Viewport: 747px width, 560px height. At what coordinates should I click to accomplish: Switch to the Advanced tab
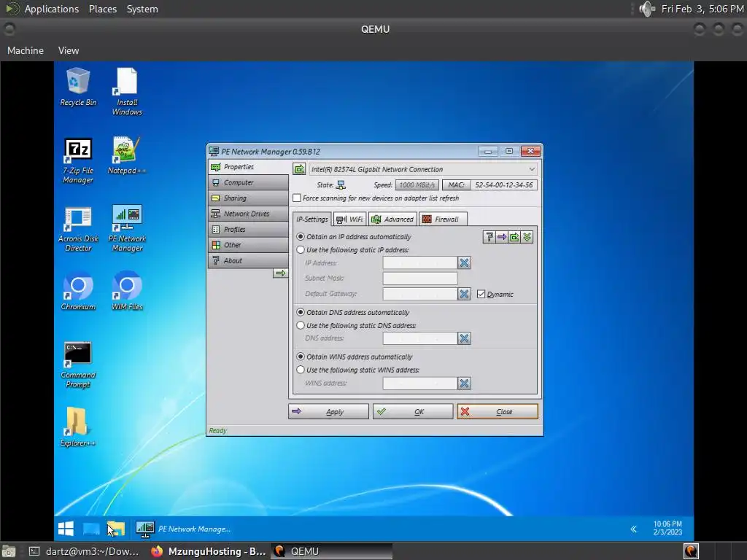[393, 219]
